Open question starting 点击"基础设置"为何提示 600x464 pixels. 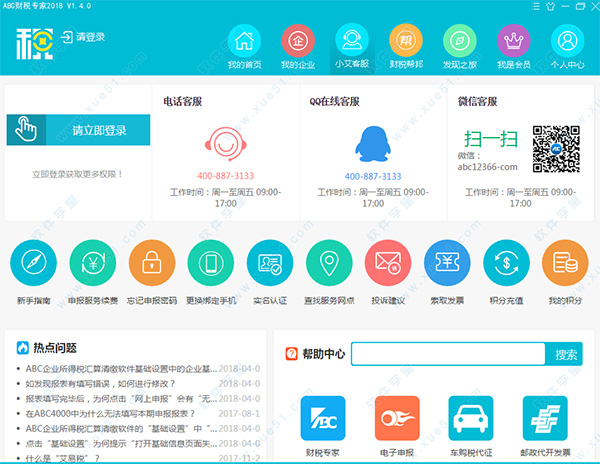click(x=121, y=443)
